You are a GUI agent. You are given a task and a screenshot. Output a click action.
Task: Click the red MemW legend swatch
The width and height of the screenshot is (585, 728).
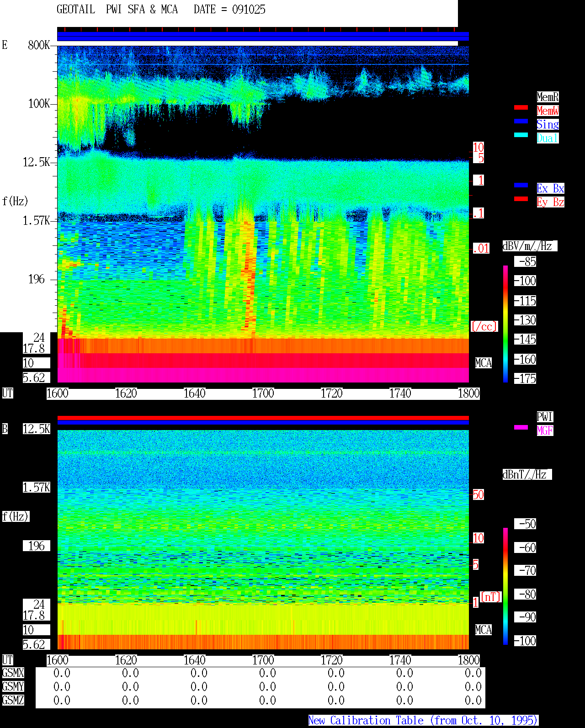[521, 107]
